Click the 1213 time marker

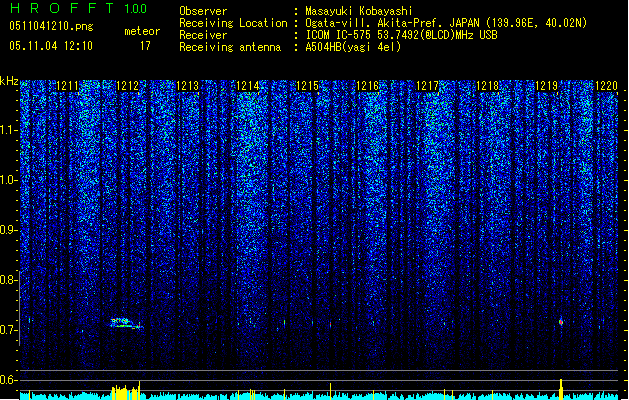click(187, 86)
